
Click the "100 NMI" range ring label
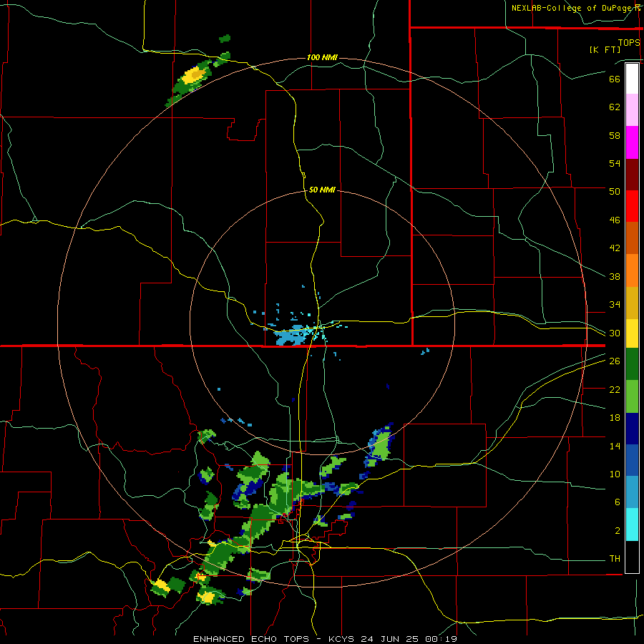click(x=322, y=57)
